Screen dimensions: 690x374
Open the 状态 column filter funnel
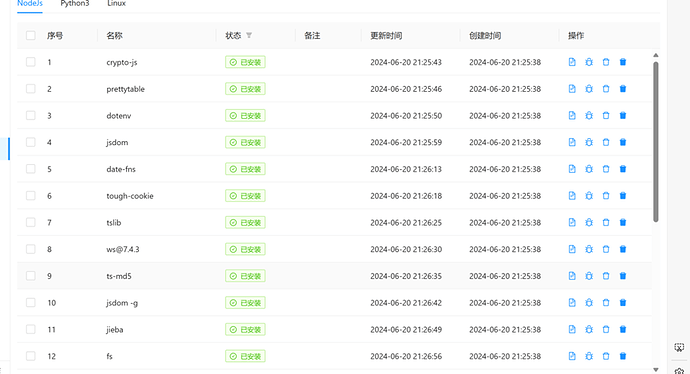pyautogui.click(x=249, y=35)
